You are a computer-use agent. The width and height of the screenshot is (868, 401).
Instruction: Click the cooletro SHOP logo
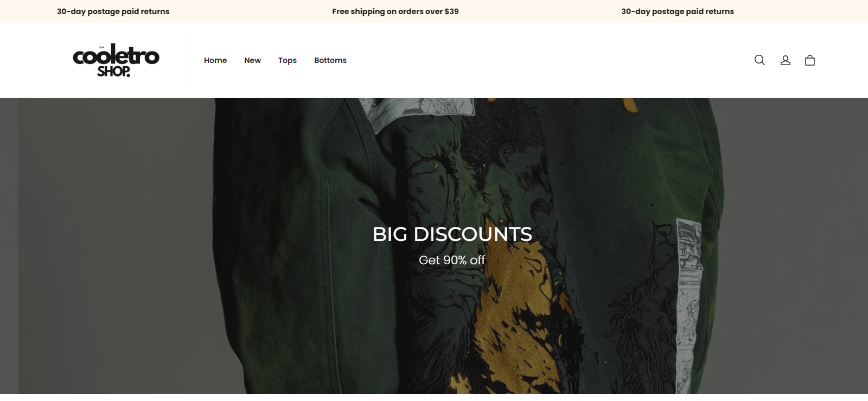click(116, 60)
